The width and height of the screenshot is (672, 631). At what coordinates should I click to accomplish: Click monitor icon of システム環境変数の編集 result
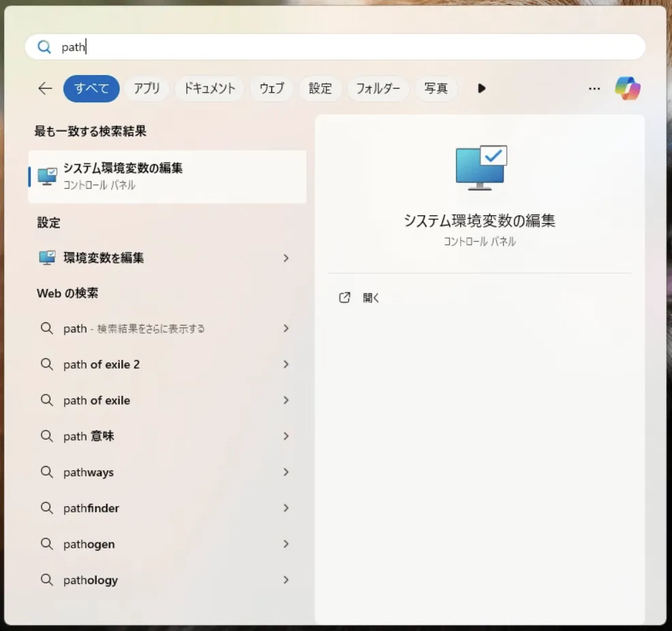click(x=47, y=176)
